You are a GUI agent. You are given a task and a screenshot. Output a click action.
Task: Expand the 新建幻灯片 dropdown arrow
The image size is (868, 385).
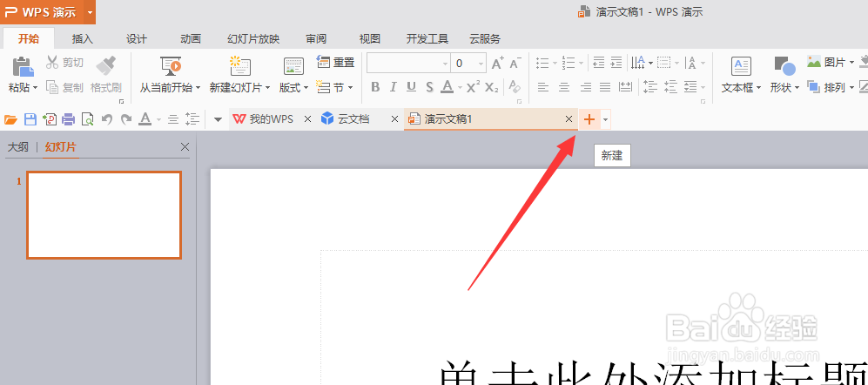268,87
